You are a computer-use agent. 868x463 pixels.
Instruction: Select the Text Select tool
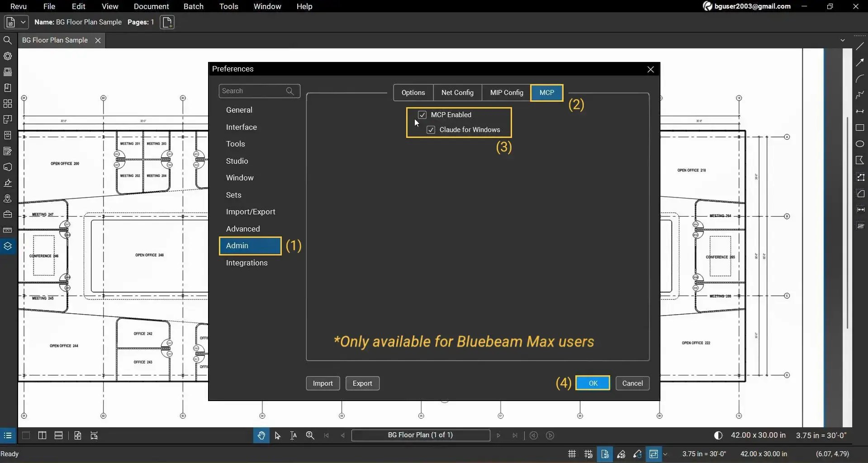point(294,435)
